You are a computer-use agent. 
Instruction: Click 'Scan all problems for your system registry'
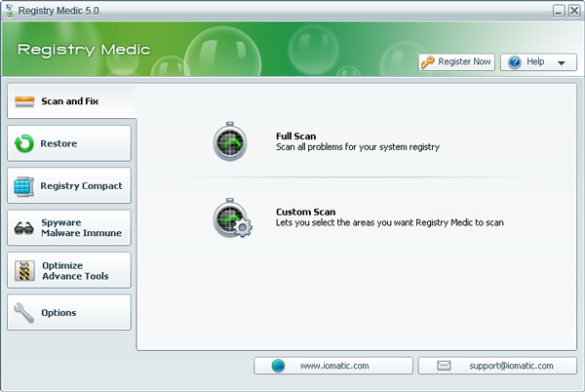pos(358,147)
